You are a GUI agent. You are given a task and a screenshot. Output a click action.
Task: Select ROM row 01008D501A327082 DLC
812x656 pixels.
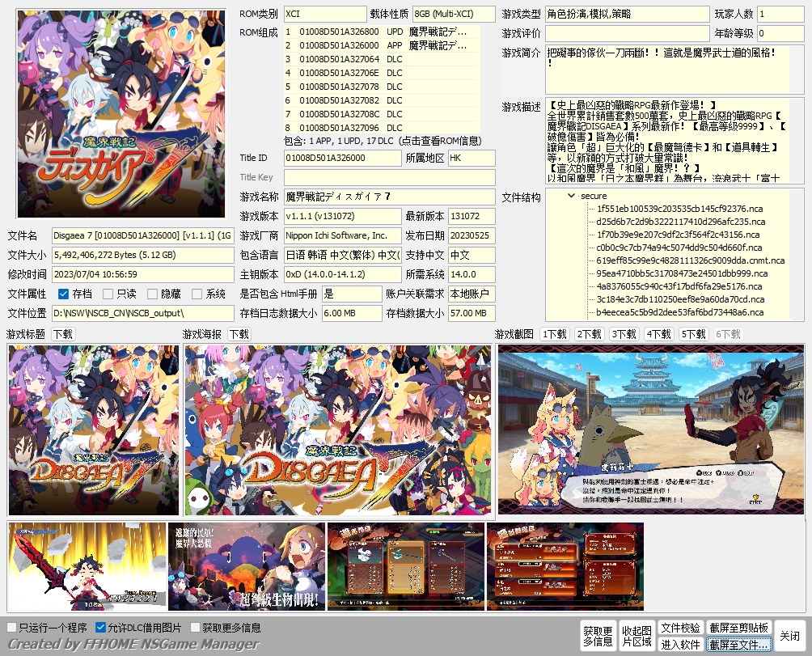[x=382, y=100]
